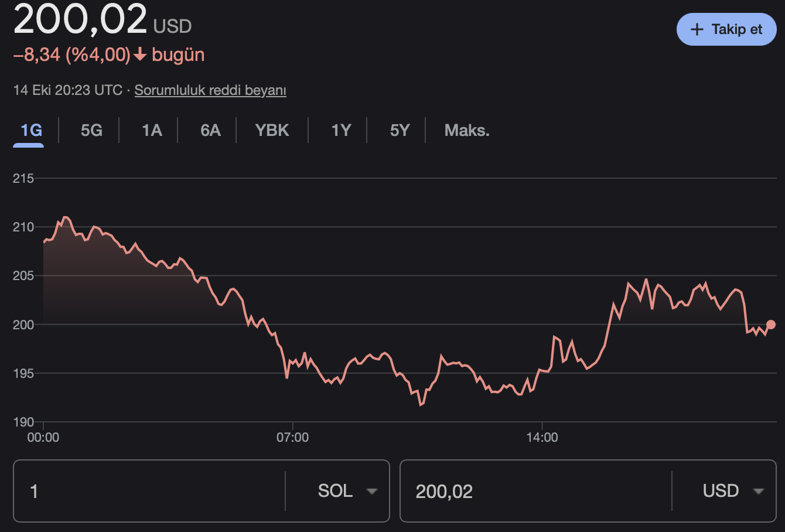The image size is (785, 532).
Task: Click the −8,34 (%4,00) price change text
Action: point(71,55)
